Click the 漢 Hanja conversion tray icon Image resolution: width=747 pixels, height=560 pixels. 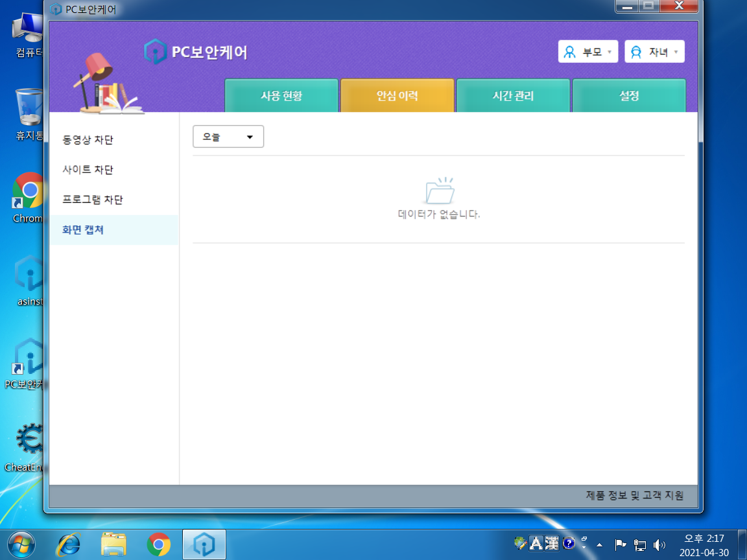tap(552, 543)
